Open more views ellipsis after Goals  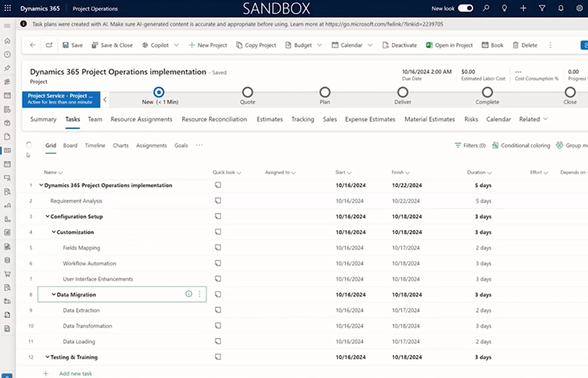199,145
